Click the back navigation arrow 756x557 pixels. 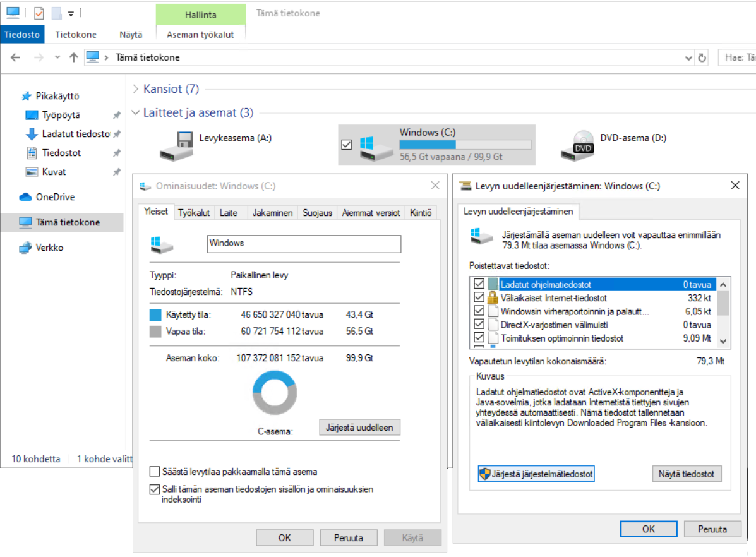coord(15,57)
